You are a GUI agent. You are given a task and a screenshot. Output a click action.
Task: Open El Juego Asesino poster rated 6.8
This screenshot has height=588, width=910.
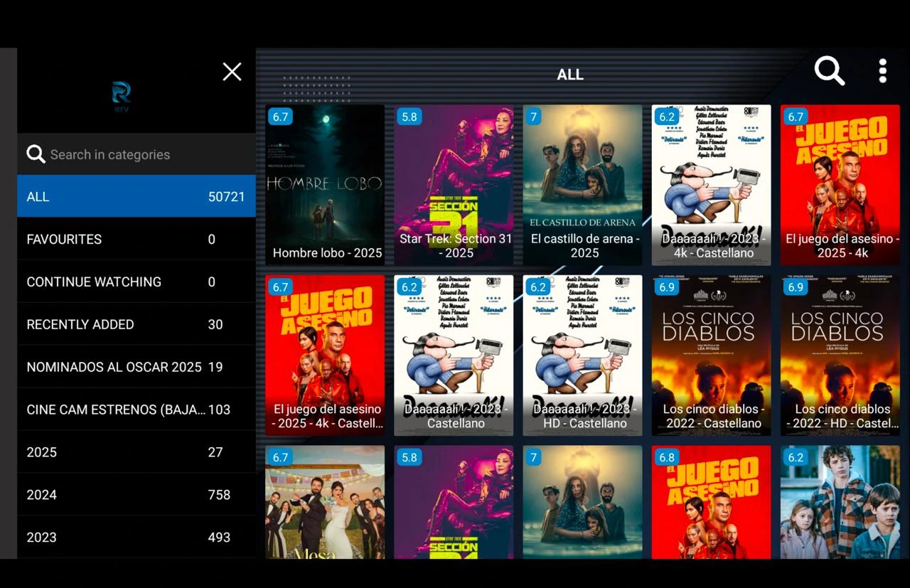click(711, 502)
